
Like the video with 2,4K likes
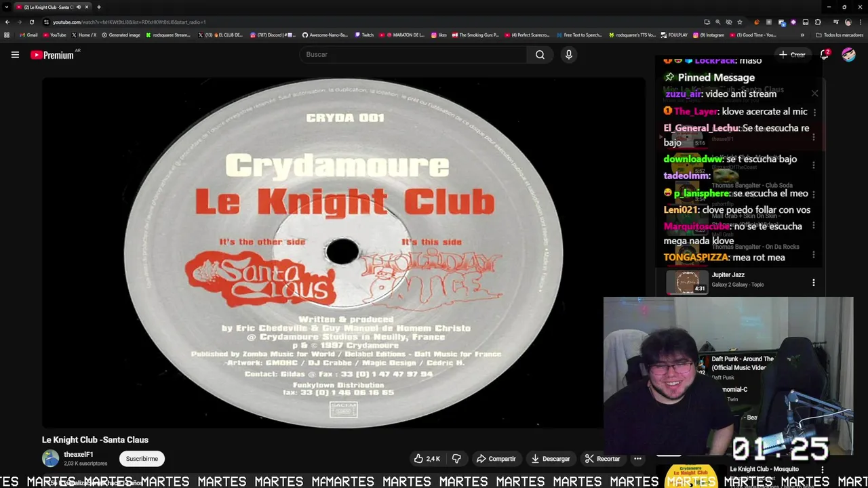[427, 459]
